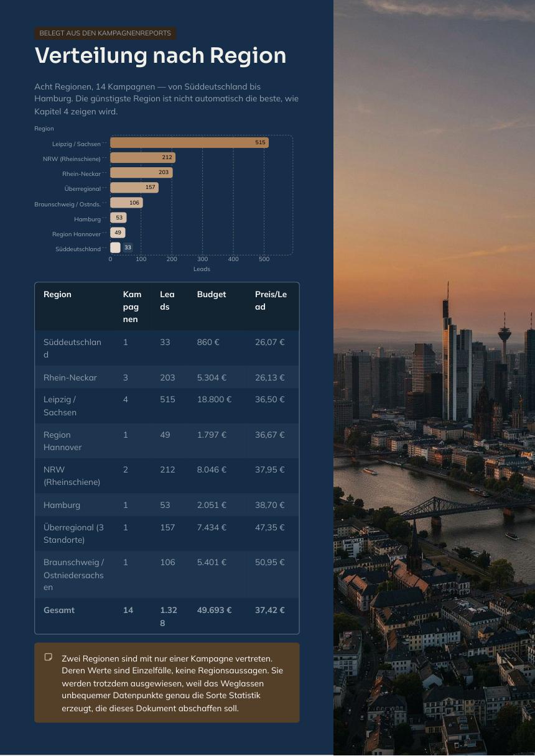This screenshot has height=756, width=535.
Task: Click x-axis tick label '300'
Action: [202, 259]
